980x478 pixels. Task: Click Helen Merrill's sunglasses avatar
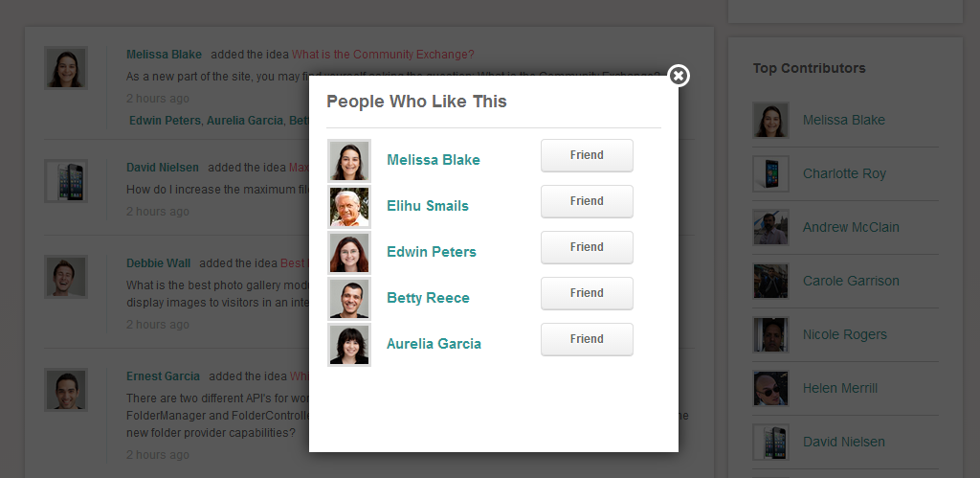[770, 389]
